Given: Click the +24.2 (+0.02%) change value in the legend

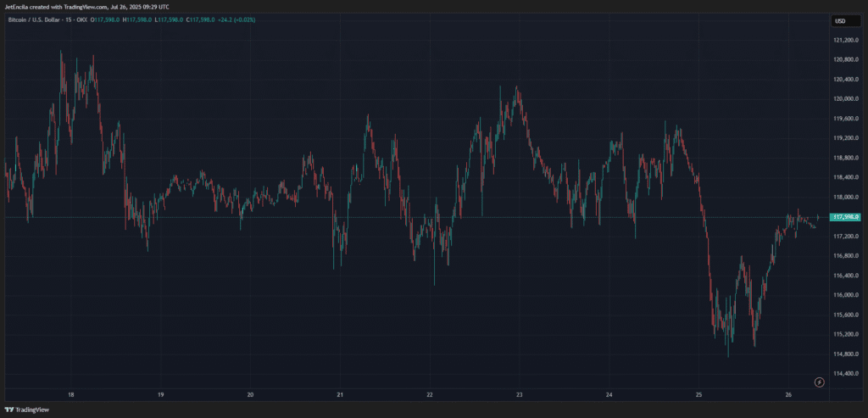Looking at the screenshot, I should click(x=239, y=20).
